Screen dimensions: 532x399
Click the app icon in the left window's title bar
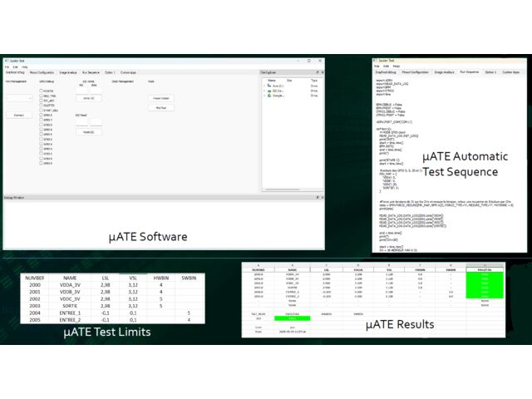point(7,61)
